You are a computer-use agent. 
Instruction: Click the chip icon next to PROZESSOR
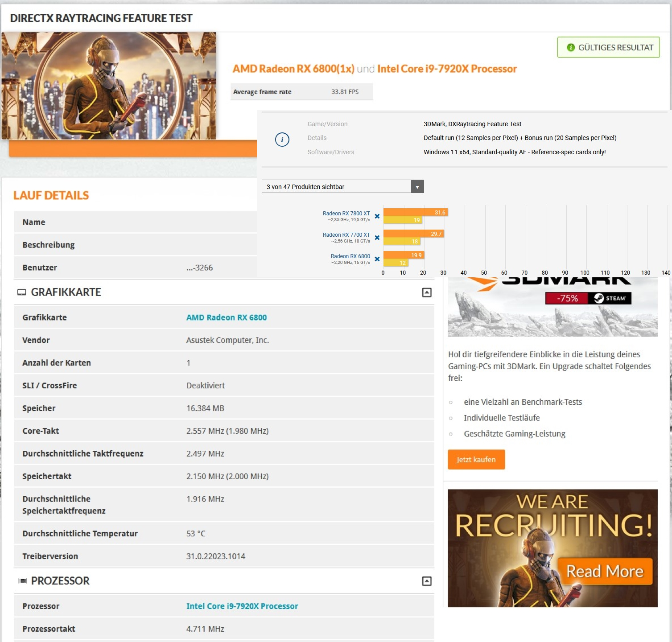click(22, 581)
